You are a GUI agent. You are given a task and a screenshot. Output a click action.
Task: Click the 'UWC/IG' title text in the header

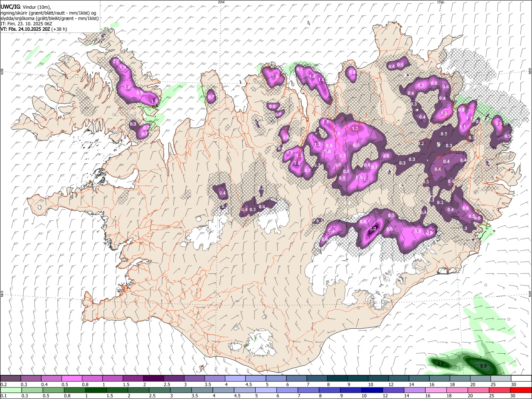click(x=10, y=7)
